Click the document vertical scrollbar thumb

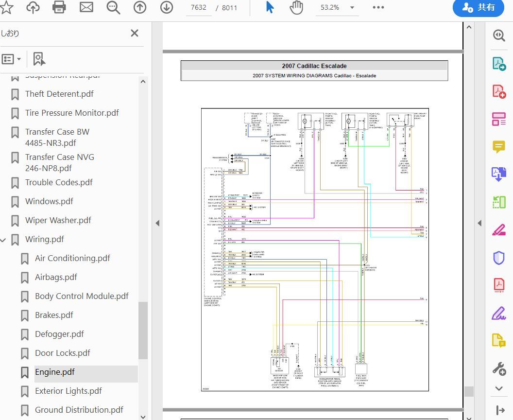(x=469, y=391)
